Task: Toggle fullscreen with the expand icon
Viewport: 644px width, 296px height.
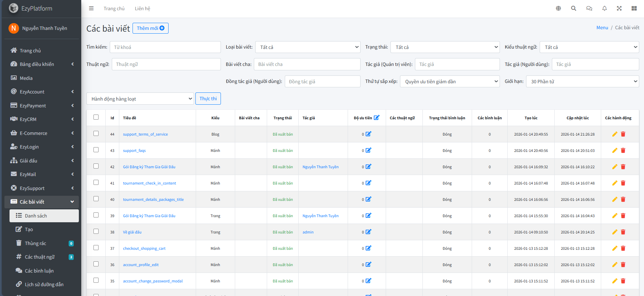Action: [619, 8]
